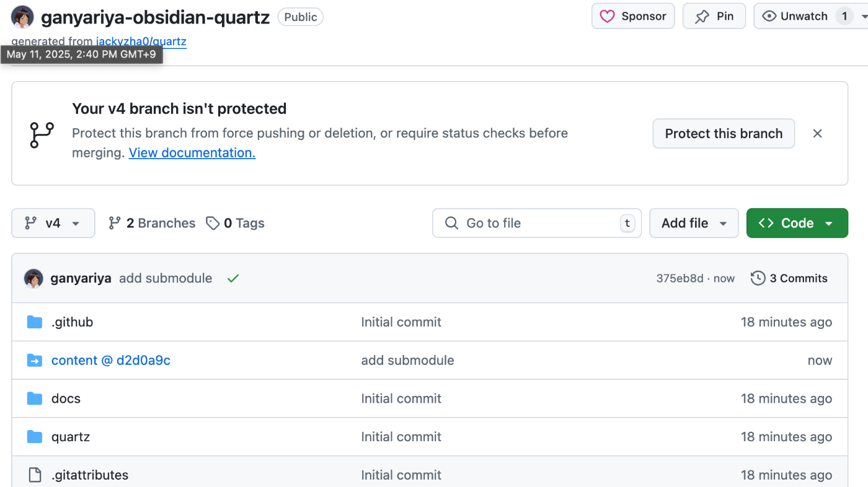Viewport: 868px width, 487px height.
Task: Click add submodule message in content row
Action: [x=407, y=361]
